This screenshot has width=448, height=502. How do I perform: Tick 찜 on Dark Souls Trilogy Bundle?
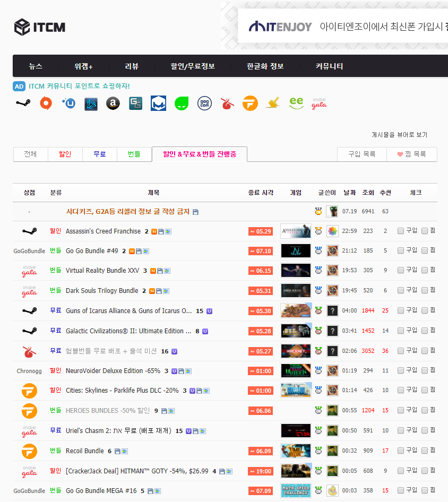pos(425,290)
